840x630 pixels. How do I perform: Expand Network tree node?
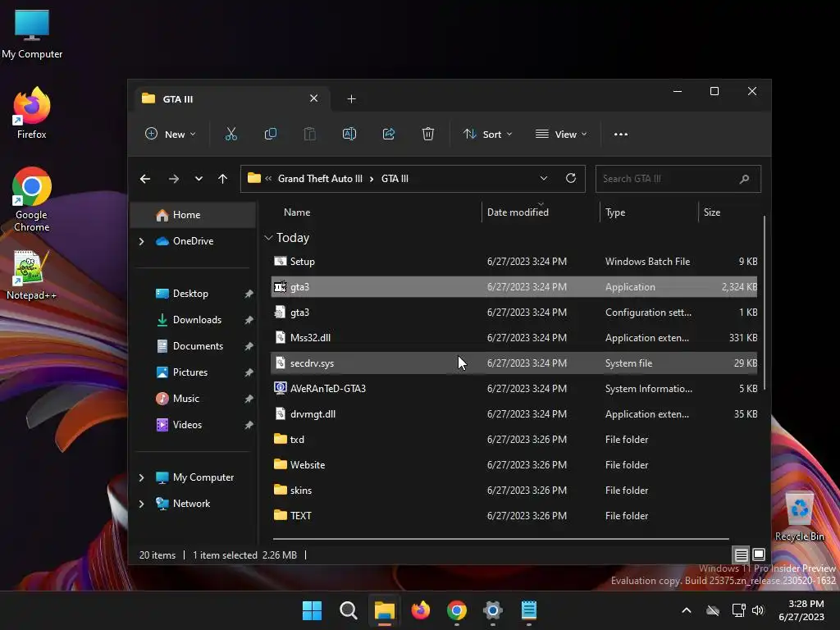142,504
